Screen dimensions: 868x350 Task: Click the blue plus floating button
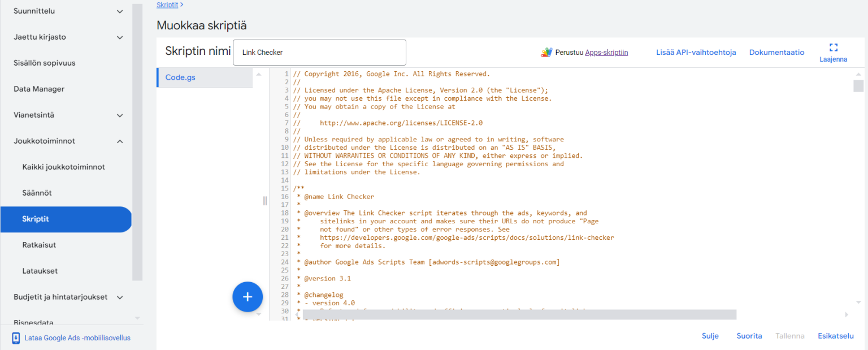[248, 296]
